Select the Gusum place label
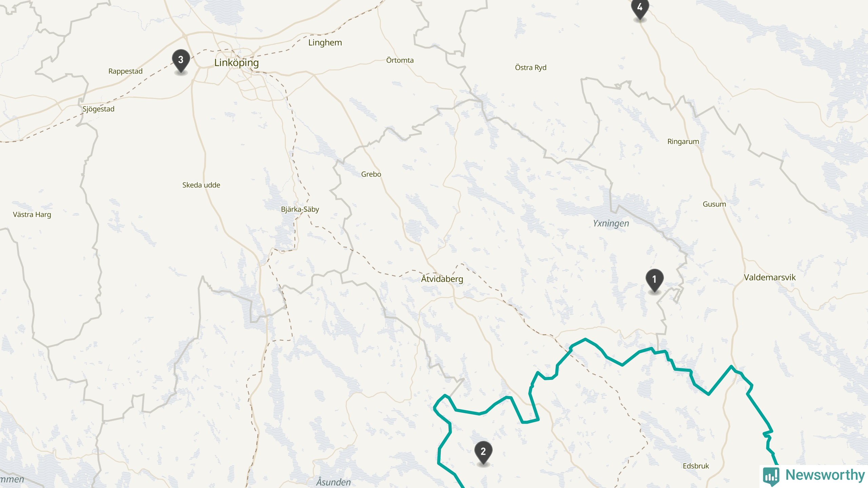The height and width of the screenshot is (488, 868). point(714,204)
